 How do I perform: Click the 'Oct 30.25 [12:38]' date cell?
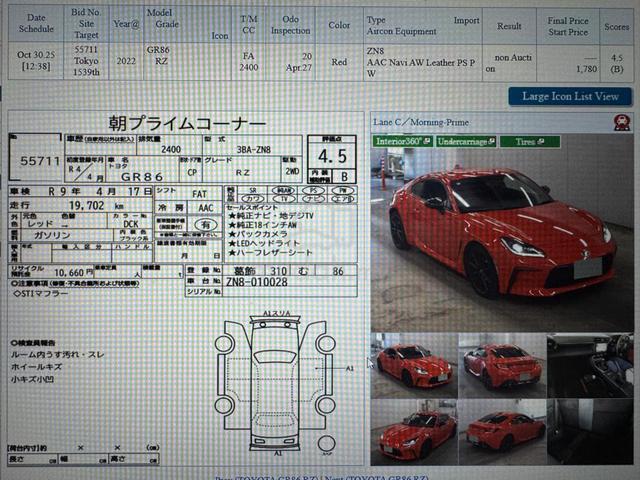tap(36, 61)
